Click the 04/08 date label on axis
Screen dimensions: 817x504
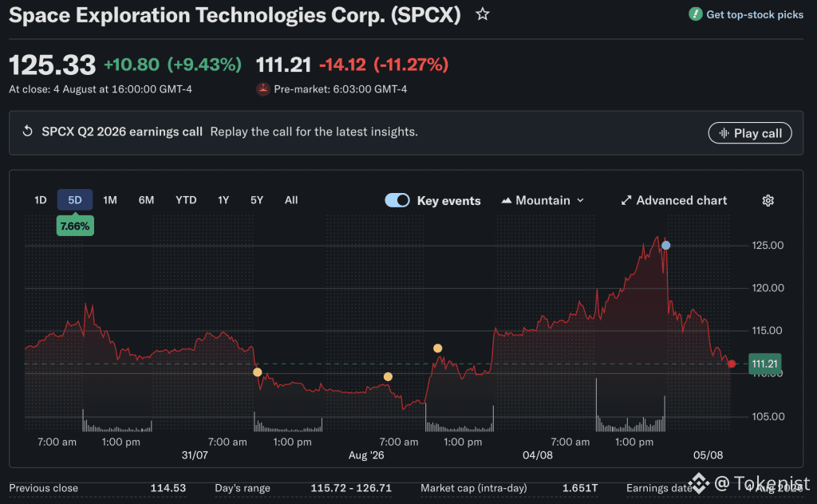(x=537, y=455)
